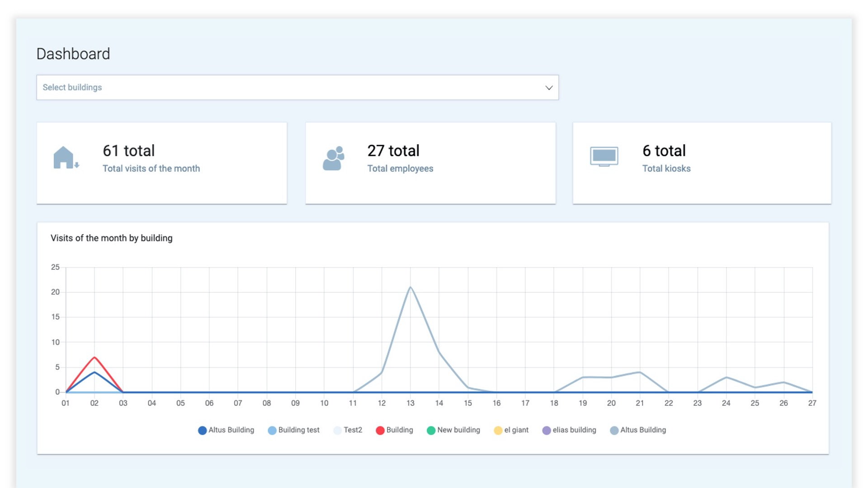Click the employees people icon

pos(333,157)
